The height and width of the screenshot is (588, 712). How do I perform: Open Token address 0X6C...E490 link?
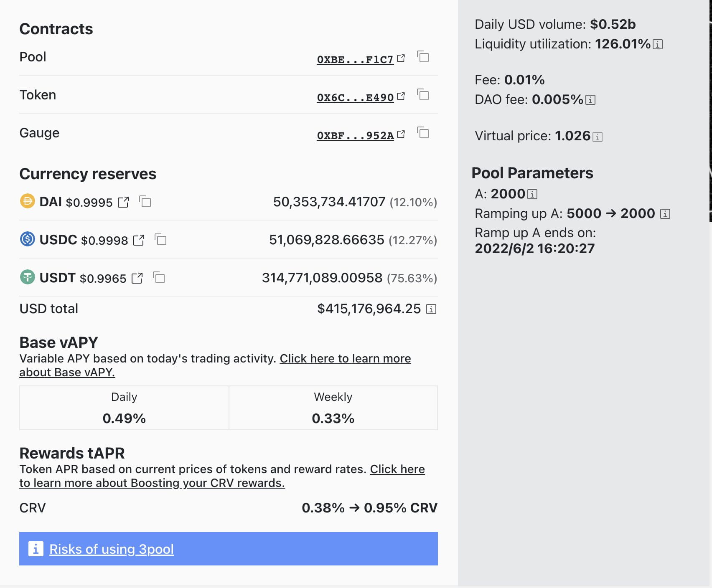pyautogui.click(x=355, y=97)
